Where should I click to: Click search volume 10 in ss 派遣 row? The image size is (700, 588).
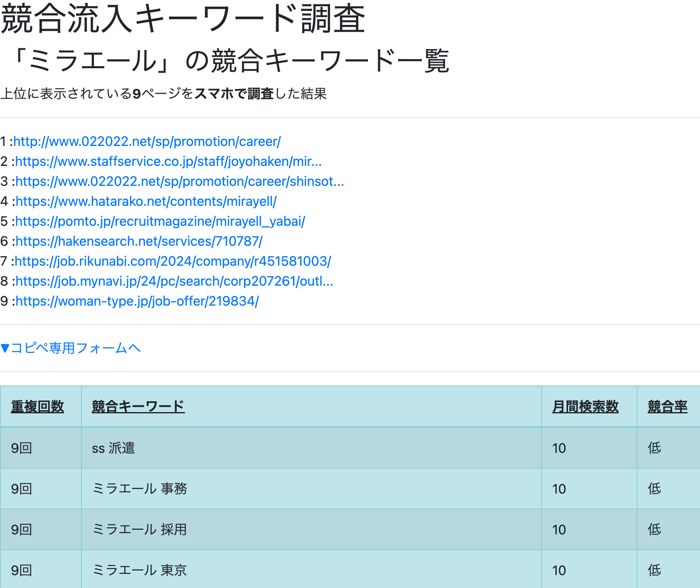click(589, 448)
